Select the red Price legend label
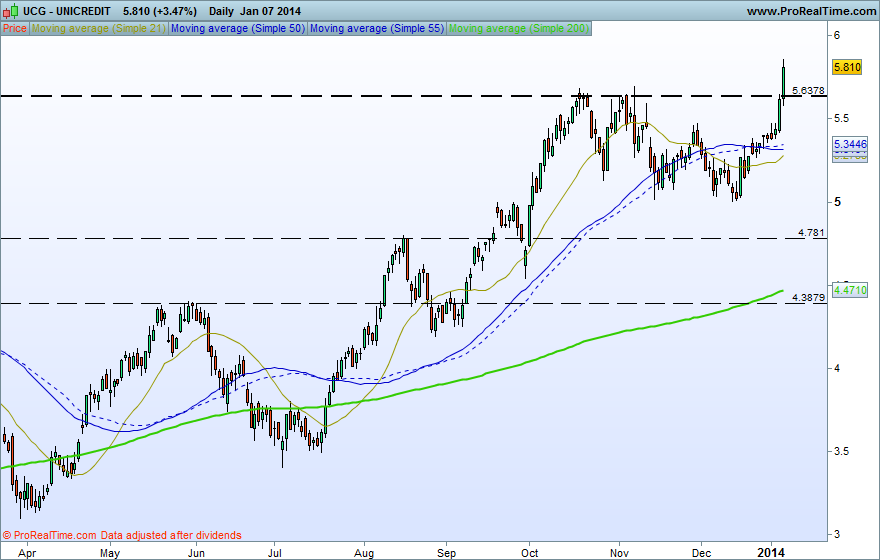880x560 pixels. pyautogui.click(x=15, y=28)
